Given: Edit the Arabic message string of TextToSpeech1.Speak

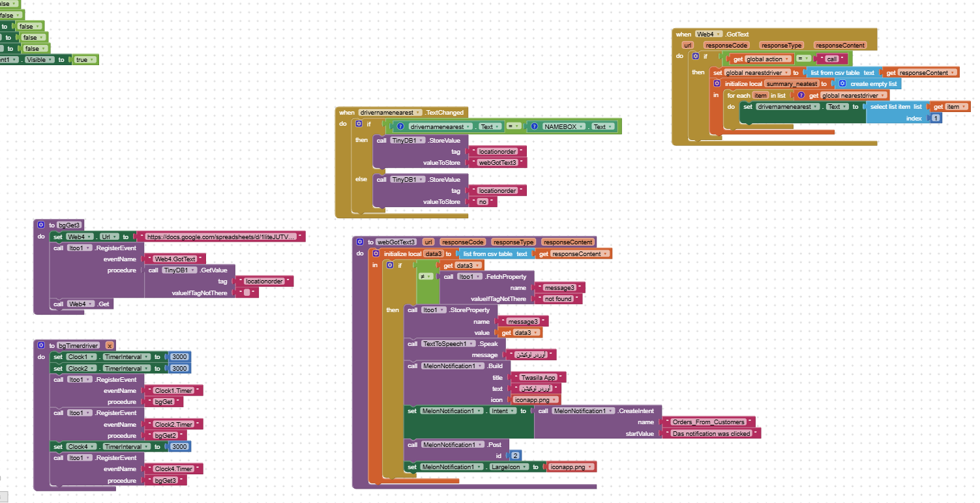Looking at the screenshot, I should 531,355.
